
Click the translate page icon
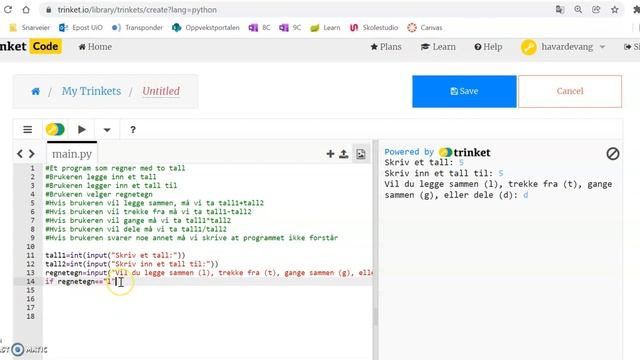(560, 9)
